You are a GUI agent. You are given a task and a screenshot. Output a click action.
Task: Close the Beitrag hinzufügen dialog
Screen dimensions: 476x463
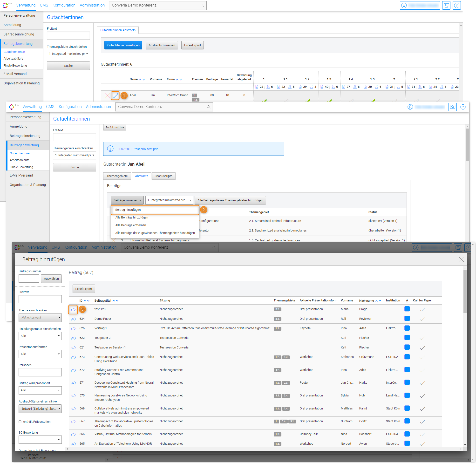pos(461,259)
